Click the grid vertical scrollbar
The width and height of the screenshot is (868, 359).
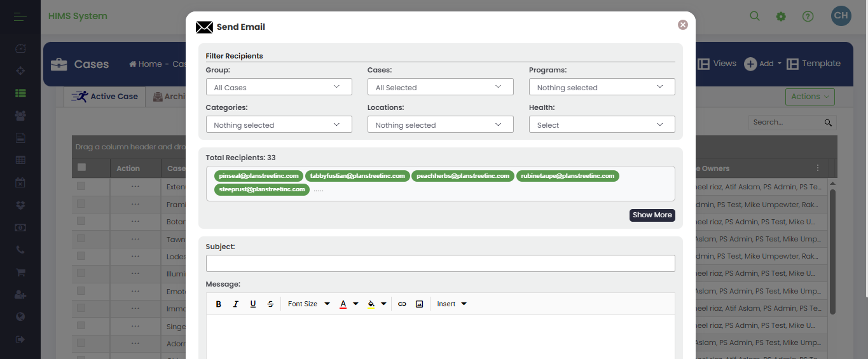click(832, 251)
